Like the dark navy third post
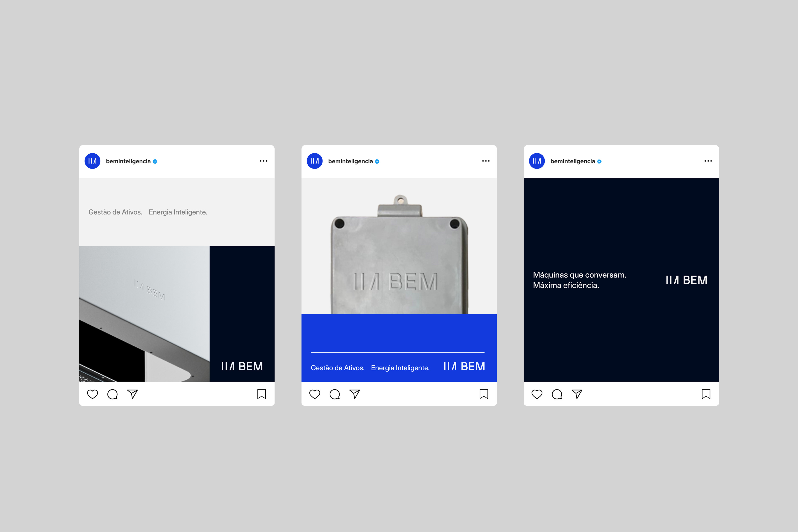 537,394
